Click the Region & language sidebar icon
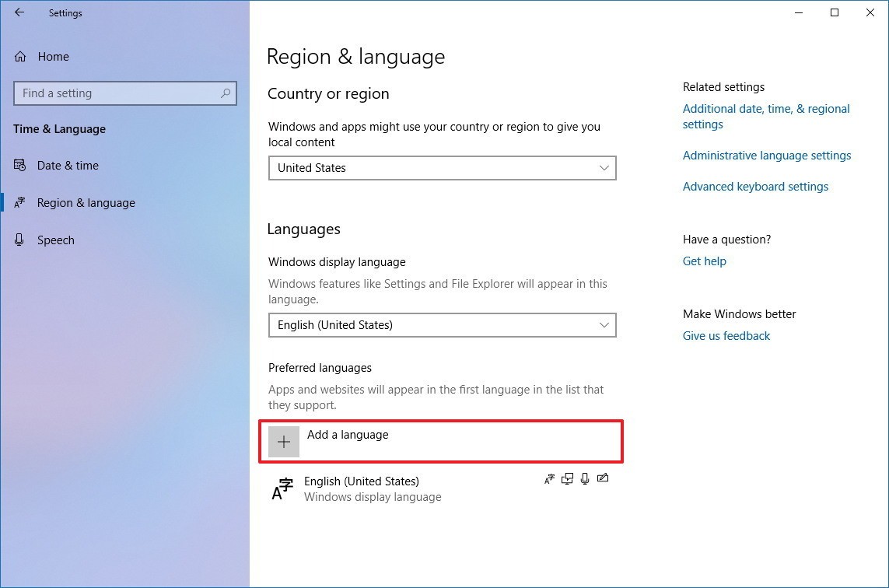Image resolution: width=889 pixels, height=588 pixels. 20,202
